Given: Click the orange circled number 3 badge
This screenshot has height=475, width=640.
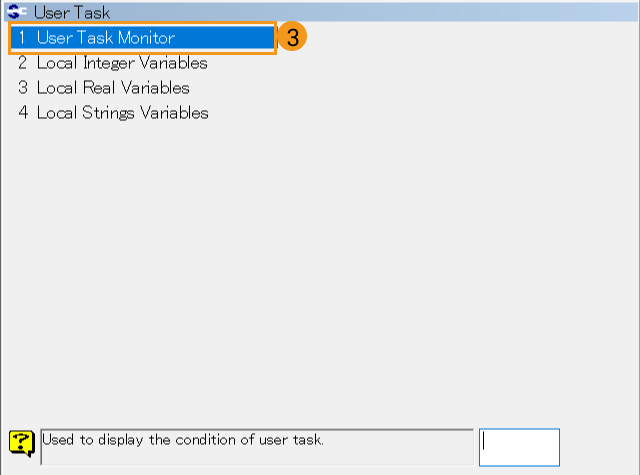Looking at the screenshot, I should click(291, 38).
